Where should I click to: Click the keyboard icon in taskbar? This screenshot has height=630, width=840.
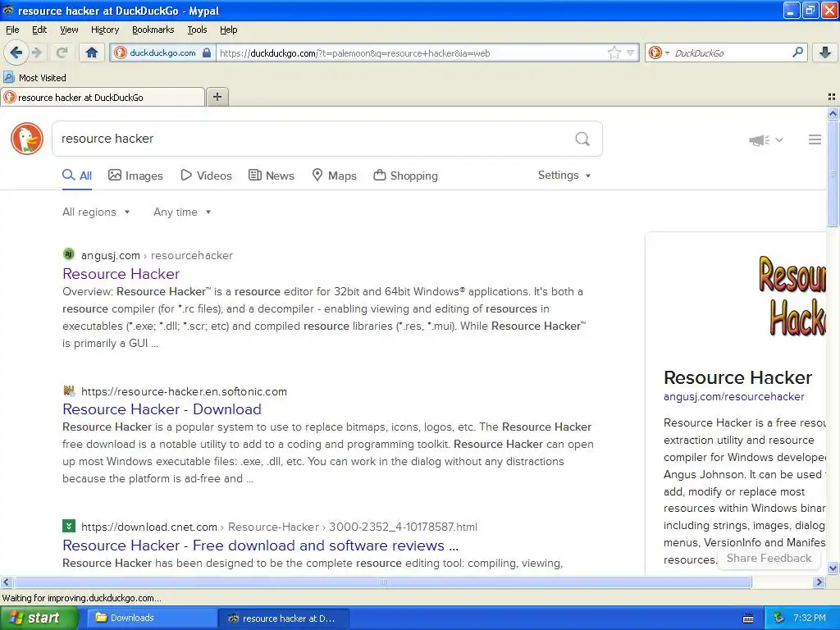coord(748,619)
